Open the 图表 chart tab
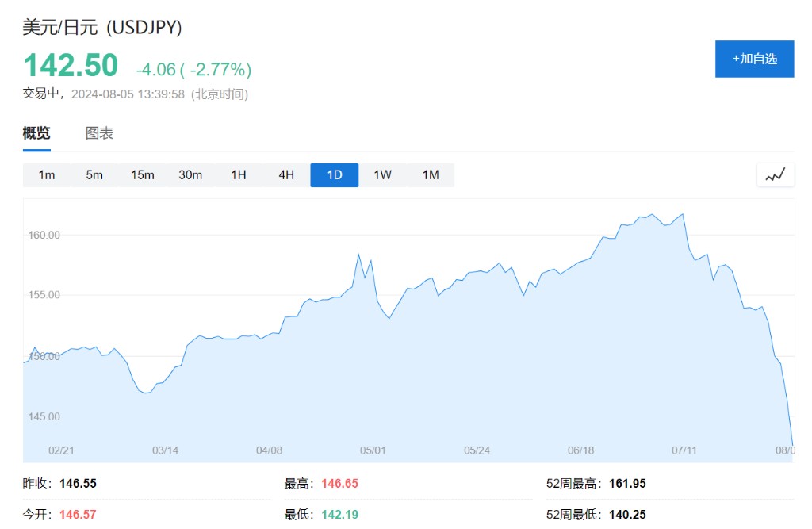This screenshot has height=529, width=812. [99, 133]
